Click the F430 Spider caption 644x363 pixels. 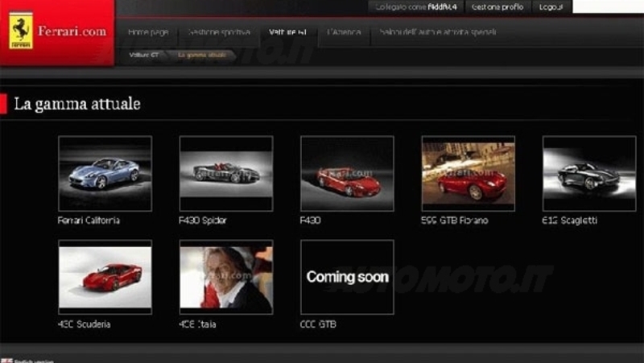(203, 221)
